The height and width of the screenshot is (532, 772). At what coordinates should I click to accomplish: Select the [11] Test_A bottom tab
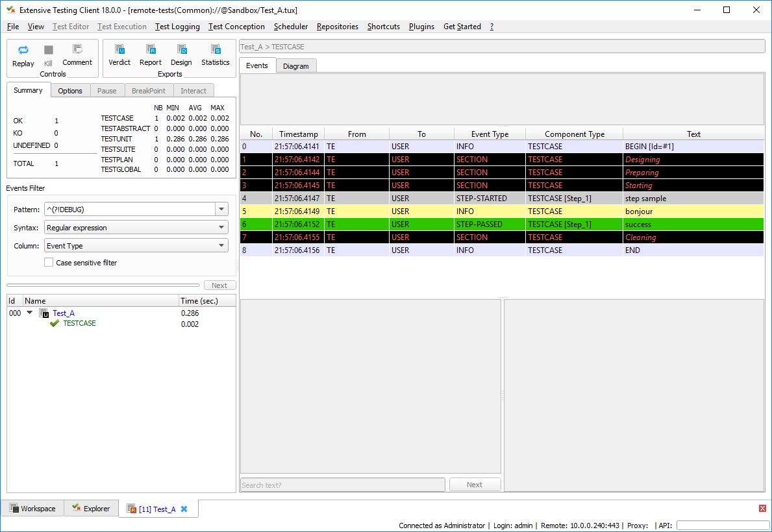[x=157, y=509]
